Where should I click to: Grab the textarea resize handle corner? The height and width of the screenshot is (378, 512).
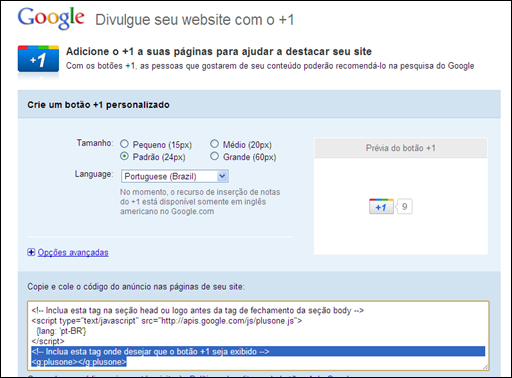pyautogui.click(x=486, y=367)
